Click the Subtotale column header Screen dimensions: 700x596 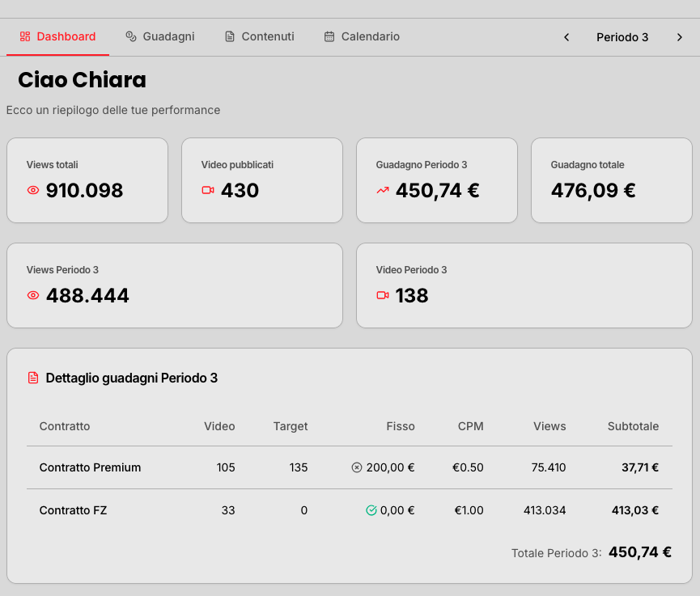click(x=633, y=426)
